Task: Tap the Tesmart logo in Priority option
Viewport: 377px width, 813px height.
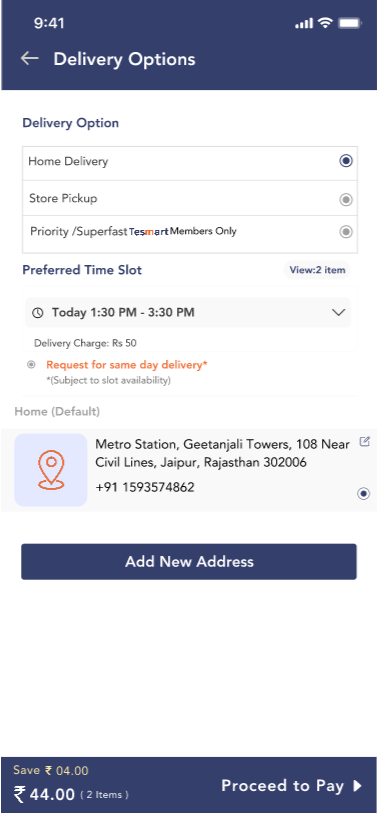Action: (x=149, y=232)
